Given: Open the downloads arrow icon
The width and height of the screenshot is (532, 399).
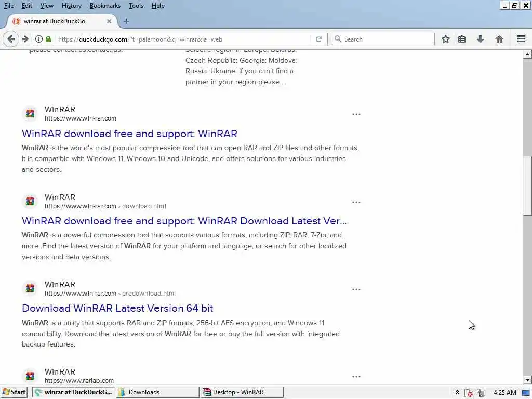Looking at the screenshot, I should click(481, 39).
